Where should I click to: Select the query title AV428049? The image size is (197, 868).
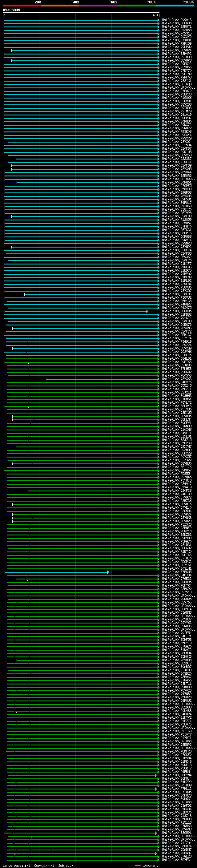[x=11, y=10]
